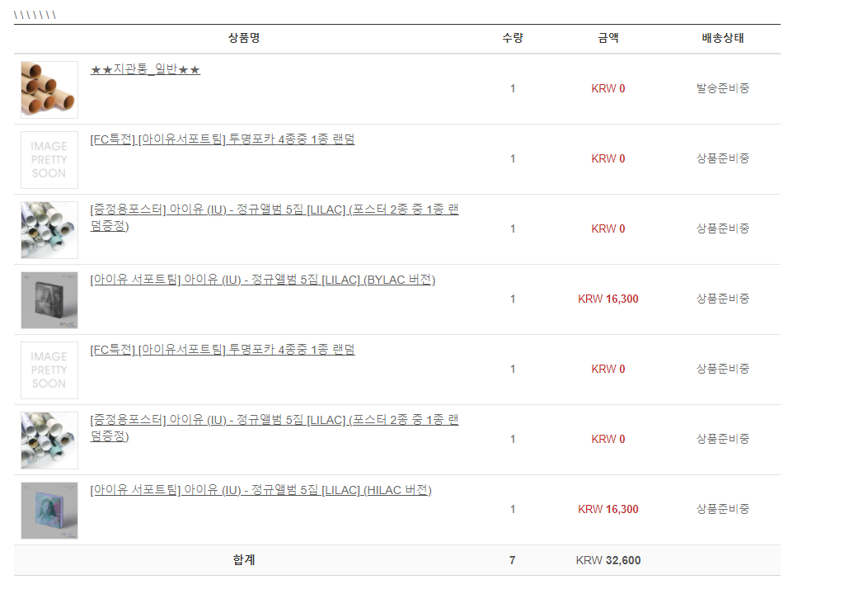The height and width of the screenshot is (589, 868).
Task: Open the first [증정용포스터] LILAC poster link
Action: (x=274, y=210)
